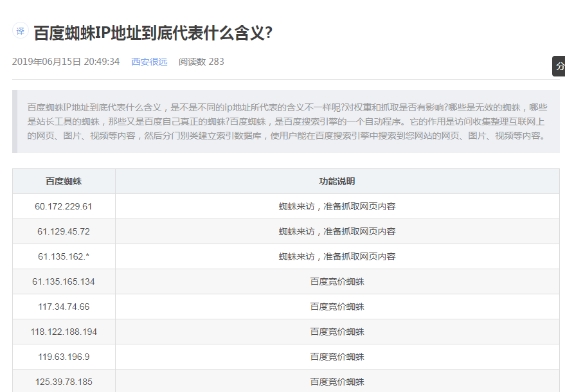Select IP cell 61.129.45.72
Viewport: 565px width, 392px height.
(64, 231)
